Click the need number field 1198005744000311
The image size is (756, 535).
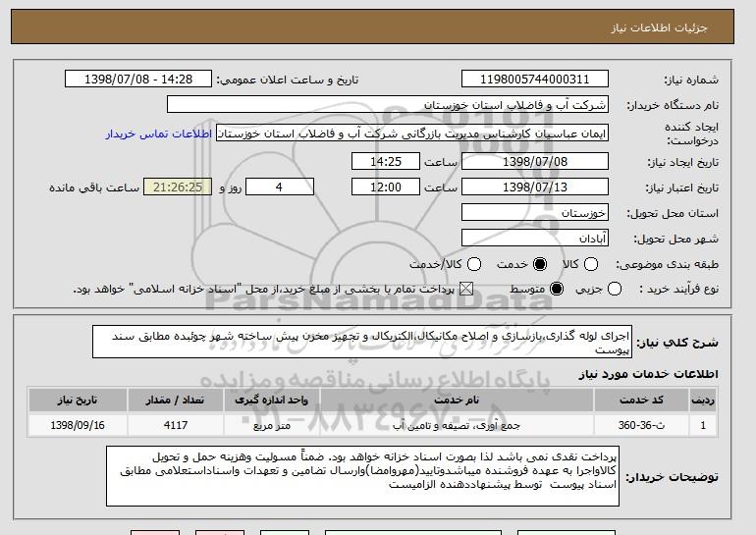pyautogui.click(x=535, y=80)
